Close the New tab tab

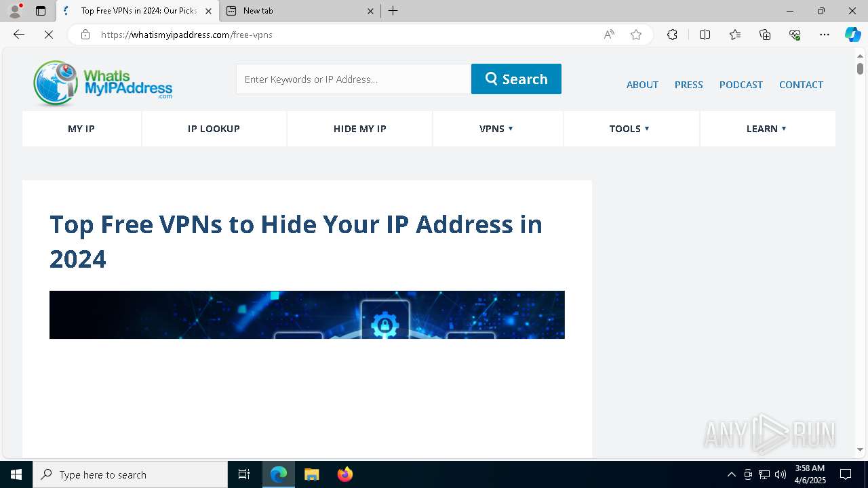click(x=370, y=11)
